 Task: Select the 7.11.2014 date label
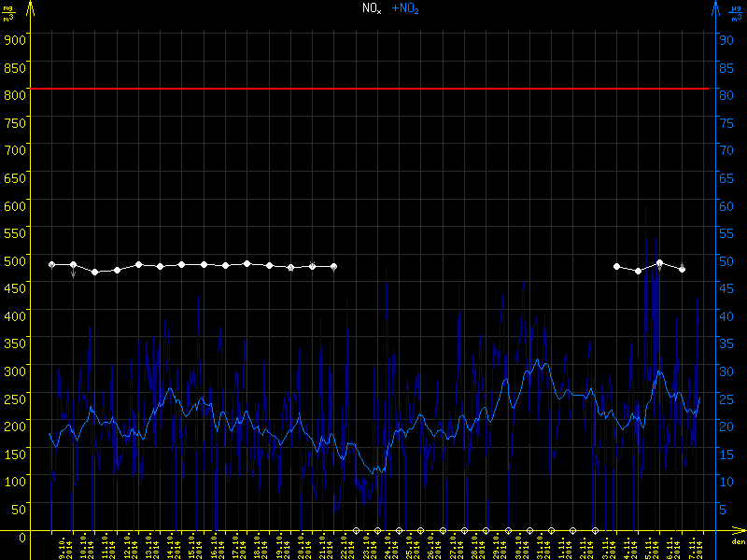pos(693,548)
